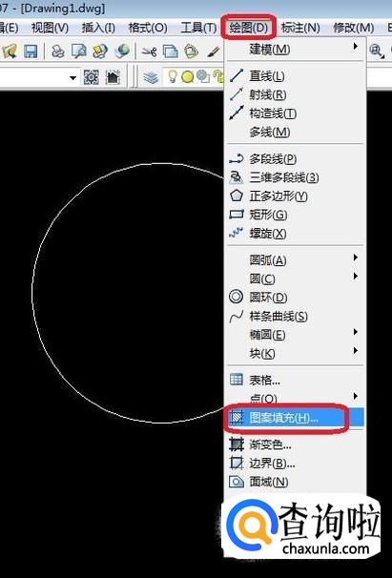Click the Copy icon in toolbar

(170, 52)
